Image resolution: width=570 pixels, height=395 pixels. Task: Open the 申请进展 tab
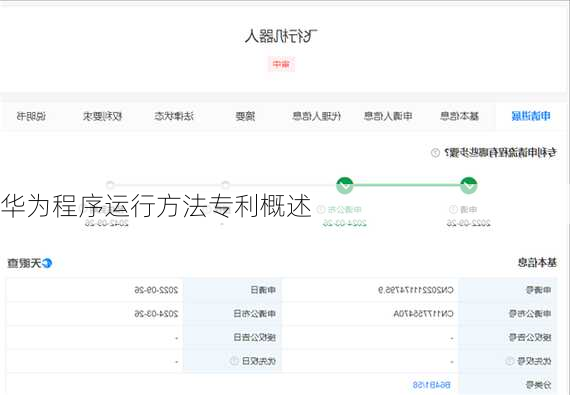pos(531,116)
